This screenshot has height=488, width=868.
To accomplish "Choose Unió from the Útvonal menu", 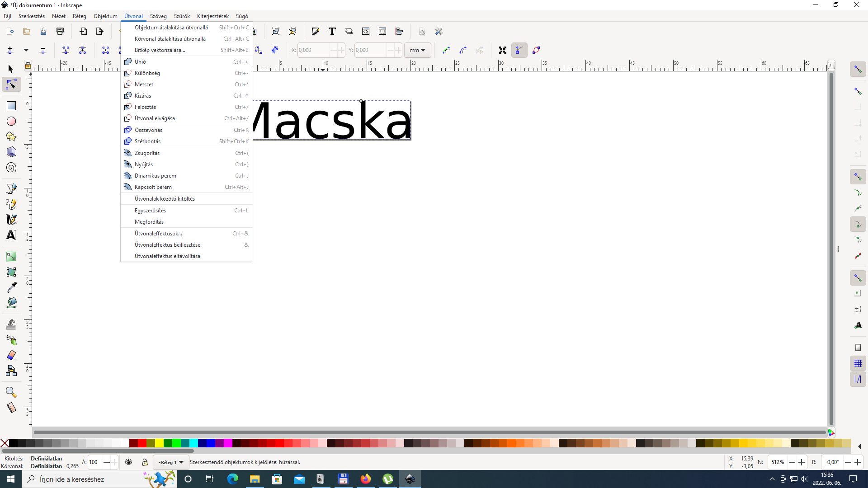I will coord(141,62).
